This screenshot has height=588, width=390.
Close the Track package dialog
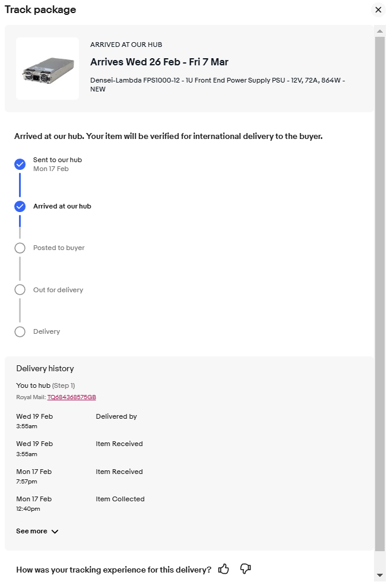coord(378,10)
